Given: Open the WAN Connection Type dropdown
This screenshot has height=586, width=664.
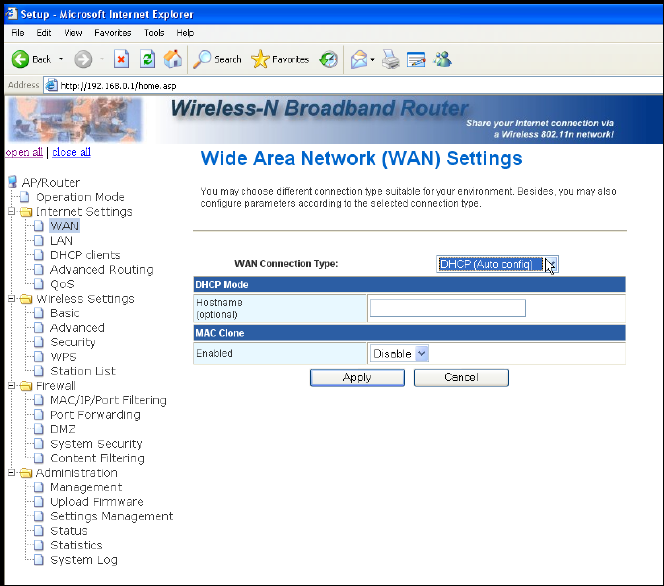Looking at the screenshot, I should coord(497,264).
